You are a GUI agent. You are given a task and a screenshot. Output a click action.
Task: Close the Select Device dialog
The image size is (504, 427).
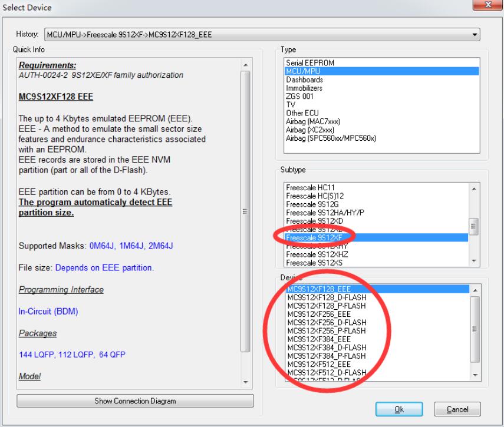click(x=488, y=5)
